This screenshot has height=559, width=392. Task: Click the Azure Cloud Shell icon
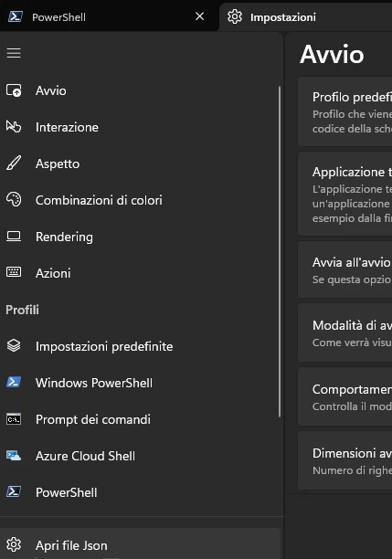(x=14, y=456)
